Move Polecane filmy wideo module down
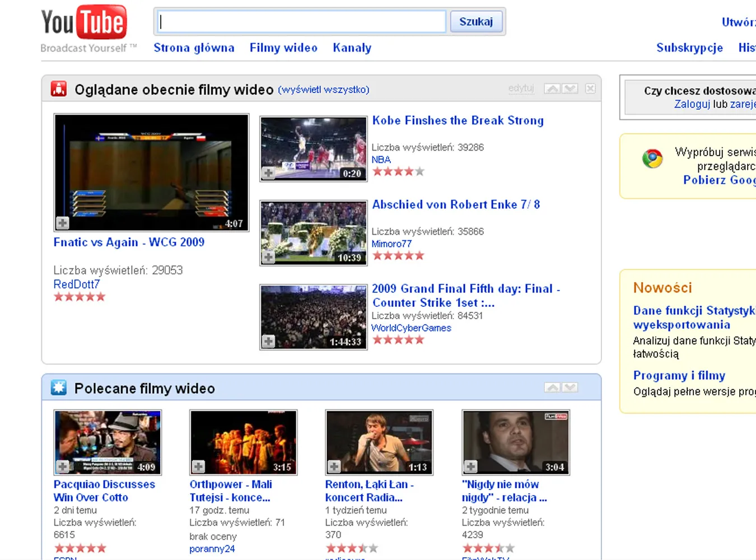756x560 pixels. click(x=570, y=388)
